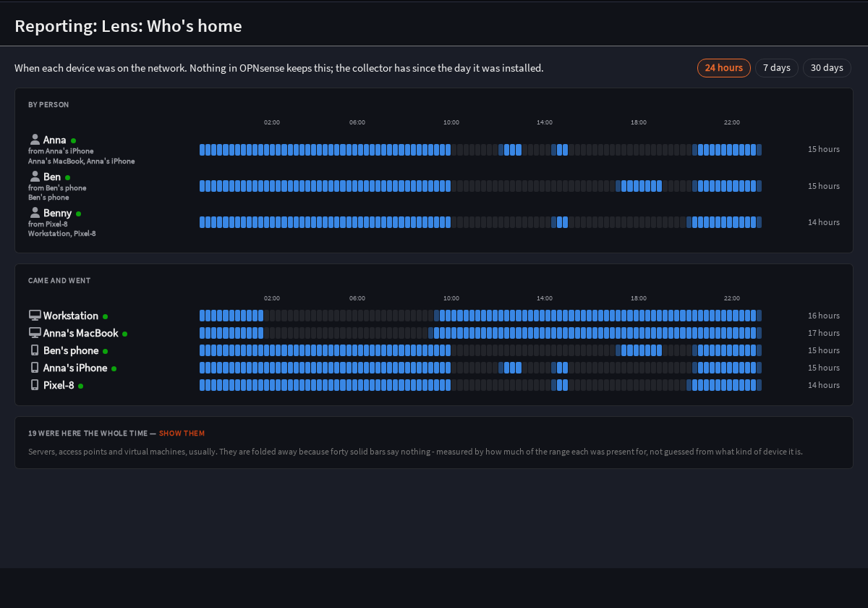Click "Anna's MacBook, Anna's iPhone" device list
The width and height of the screenshot is (868, 608).
point(82,161)
